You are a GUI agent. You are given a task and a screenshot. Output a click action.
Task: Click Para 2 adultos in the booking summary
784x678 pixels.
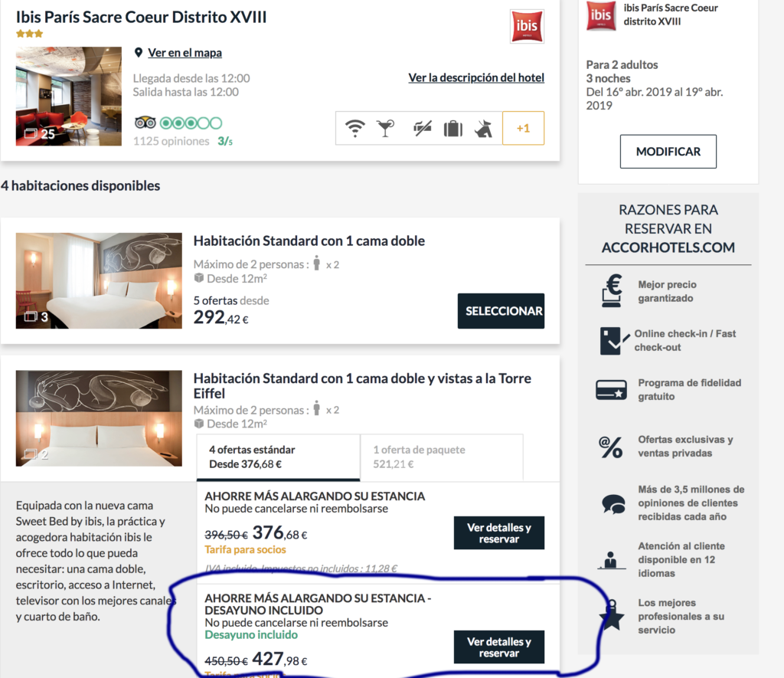point(622,64)
